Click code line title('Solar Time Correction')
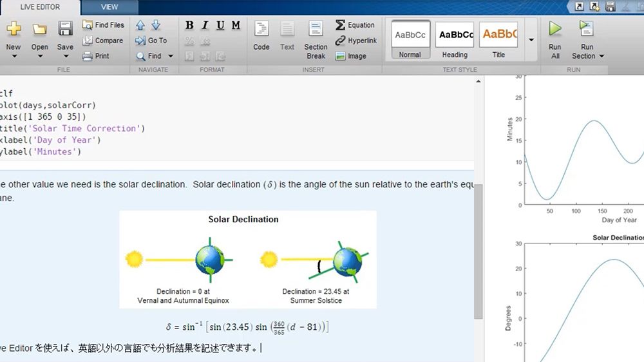This screenshot has width=644, height=362. coord(72,128)
